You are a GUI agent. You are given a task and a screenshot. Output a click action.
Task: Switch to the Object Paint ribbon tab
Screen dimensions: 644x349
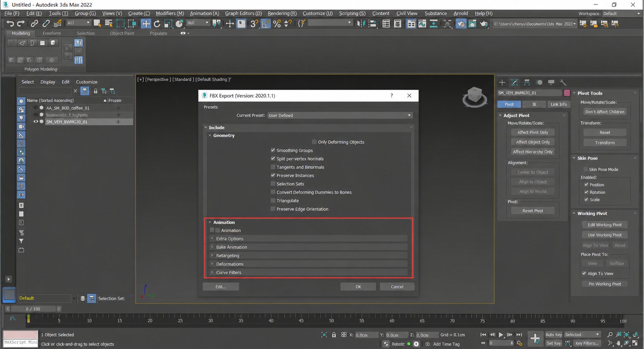pyautogui.click(x=122, y=33)
